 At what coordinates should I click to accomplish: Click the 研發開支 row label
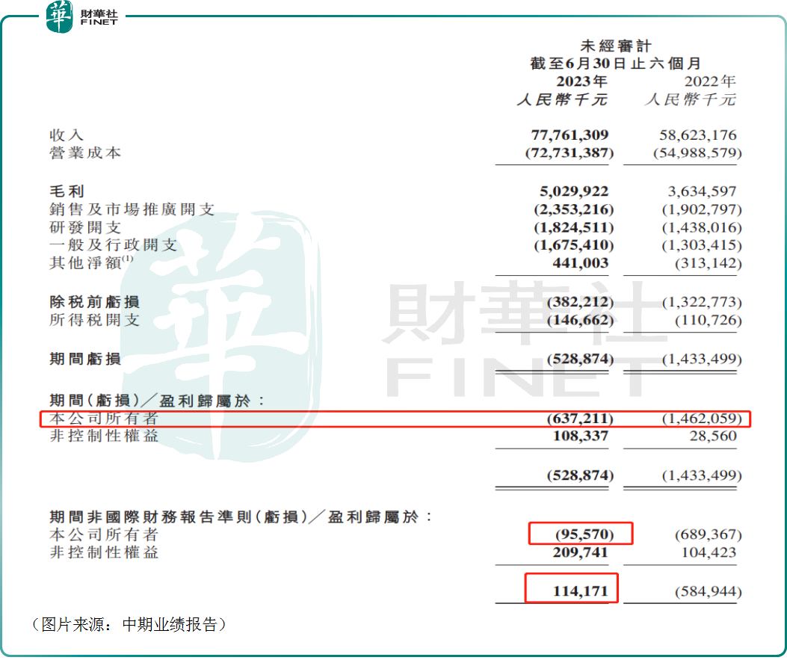(84, 227)
